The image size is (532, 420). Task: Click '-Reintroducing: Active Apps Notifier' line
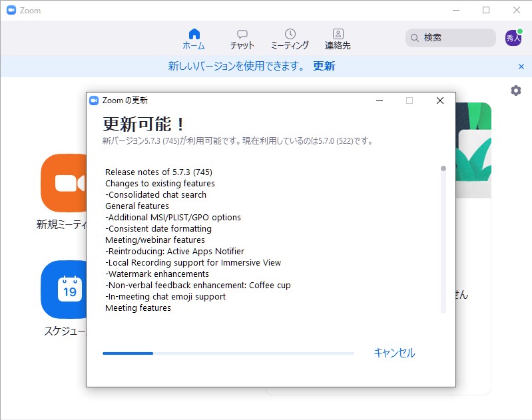tap(174, 251)
